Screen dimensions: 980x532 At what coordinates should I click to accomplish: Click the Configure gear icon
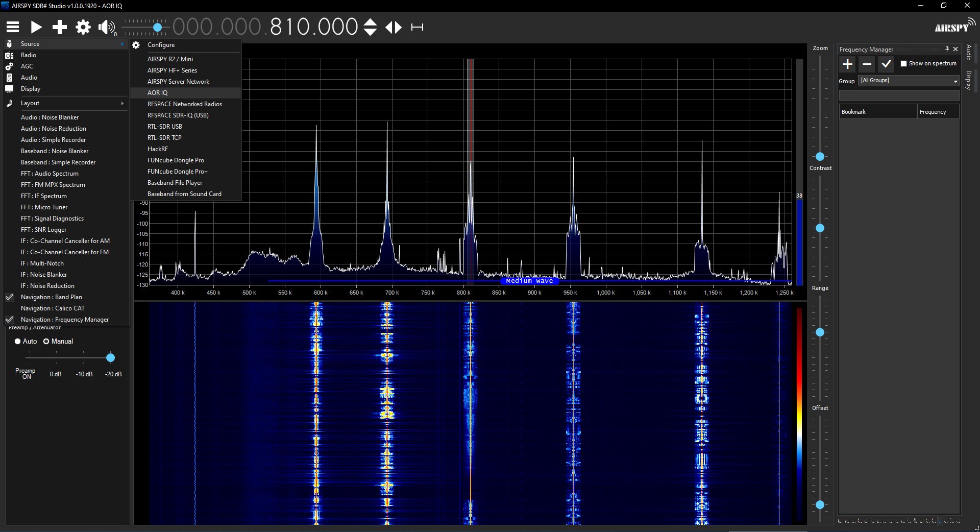pyautogui.click(x=136, y=45)
